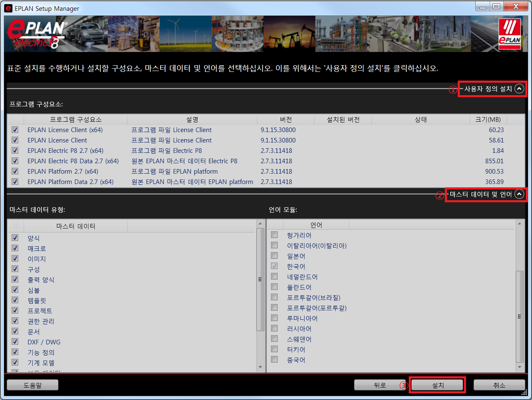Uncheck the 문서 checkbox
This screenshot has width=532, height=400.
[15, 331]
